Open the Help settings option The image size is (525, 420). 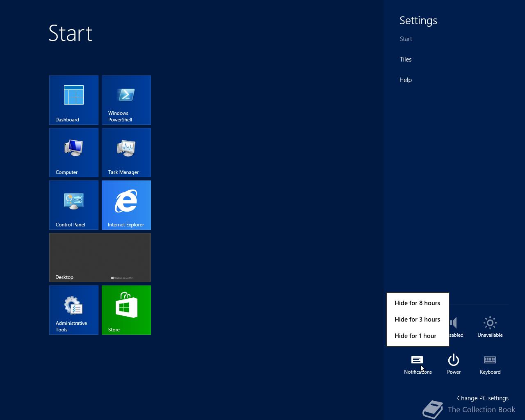click(406, 80)
